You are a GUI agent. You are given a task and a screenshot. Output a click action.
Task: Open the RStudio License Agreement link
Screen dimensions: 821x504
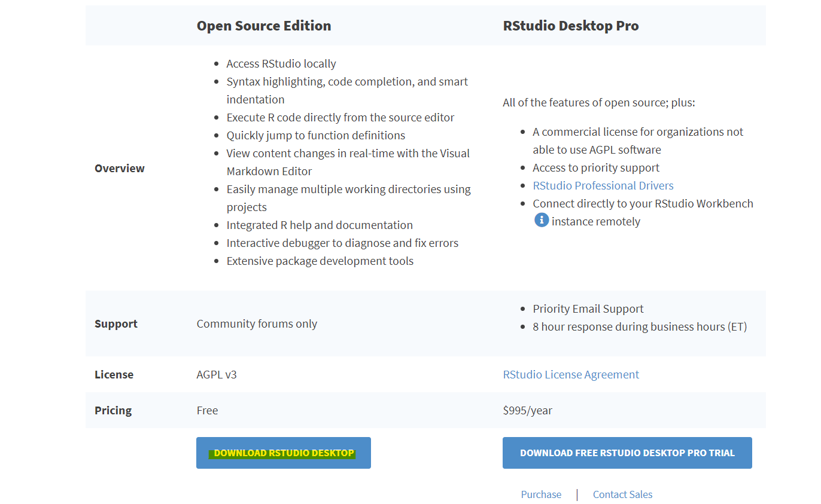[x=571, y=374]
